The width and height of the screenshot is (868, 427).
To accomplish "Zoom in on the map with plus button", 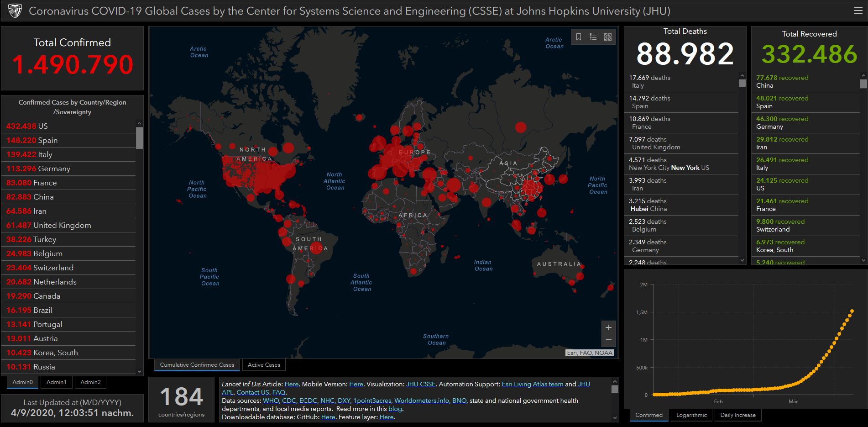I will point(608,327).
